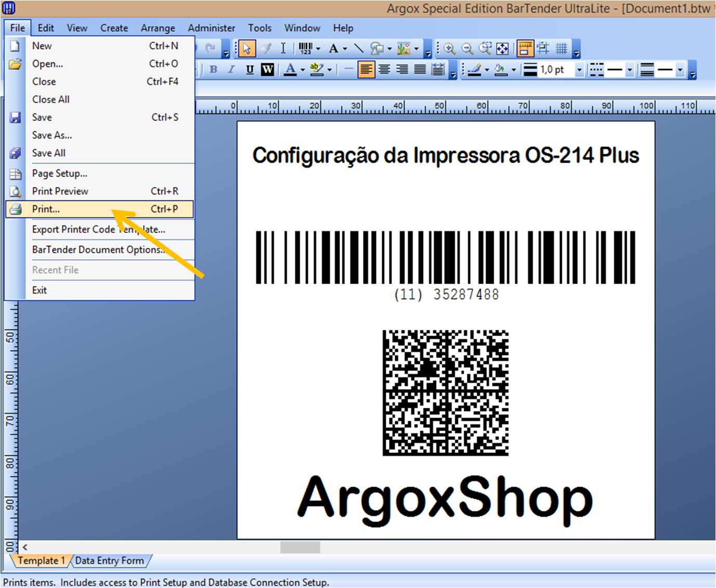
Task: Open the Administer menu
Action: (211, 28)
